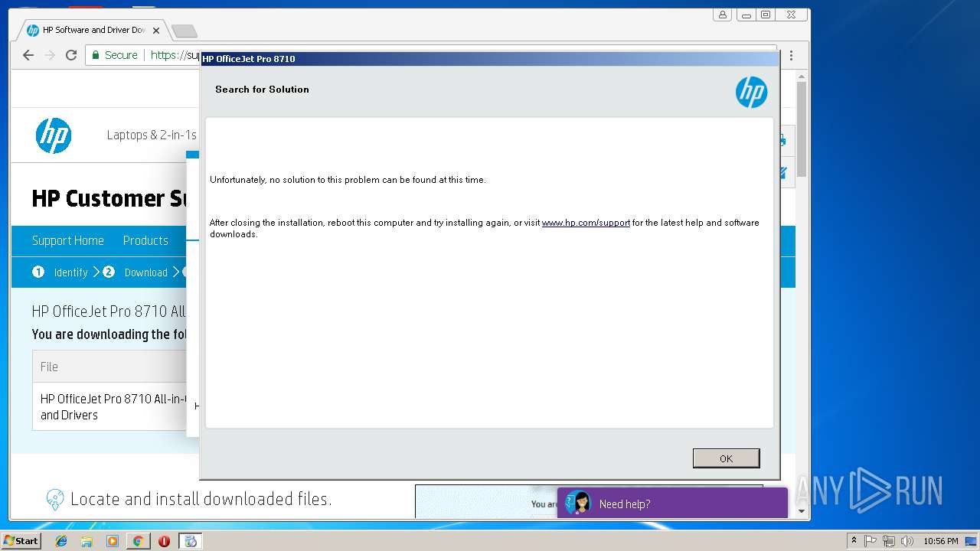Open the www.hp.com/support link

[586, 223]
